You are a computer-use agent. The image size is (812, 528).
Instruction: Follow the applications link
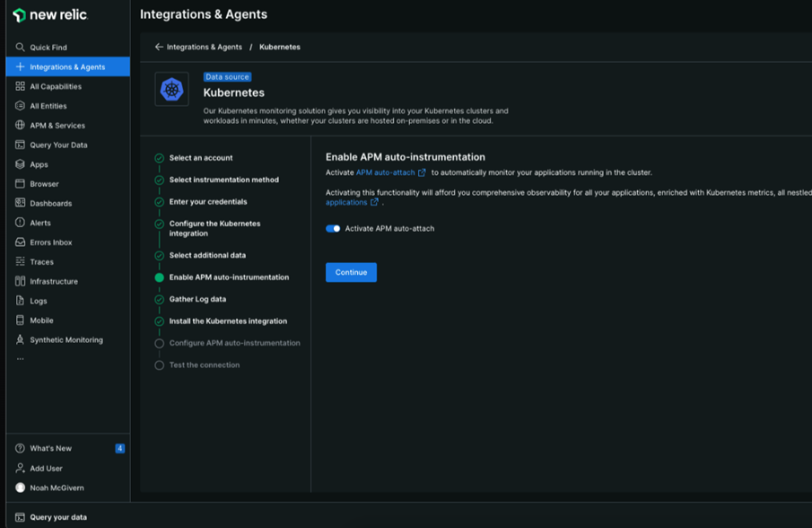(x=346, y=202)
